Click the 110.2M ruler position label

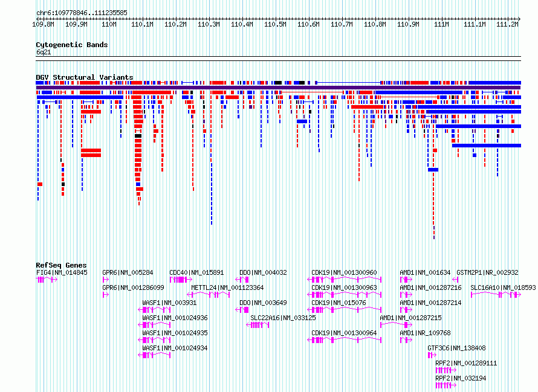[176, 24]
